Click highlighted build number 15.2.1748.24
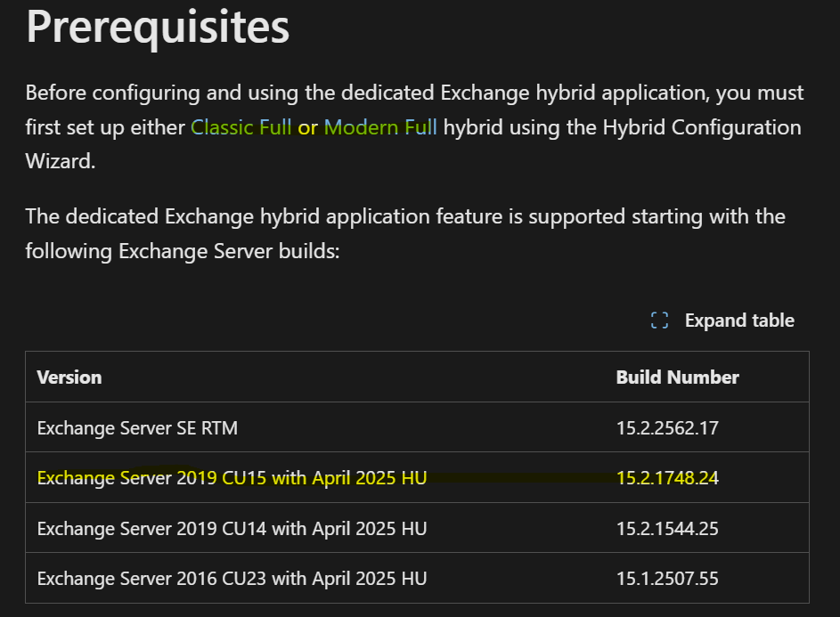Screen dimensions: 840x617 (x=667, y=478)
